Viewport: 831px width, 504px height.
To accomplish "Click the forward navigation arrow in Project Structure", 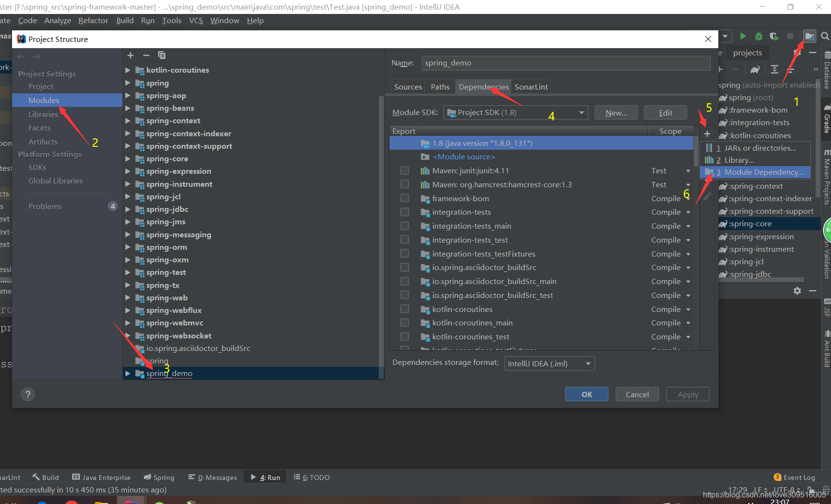I will (37, 57).
